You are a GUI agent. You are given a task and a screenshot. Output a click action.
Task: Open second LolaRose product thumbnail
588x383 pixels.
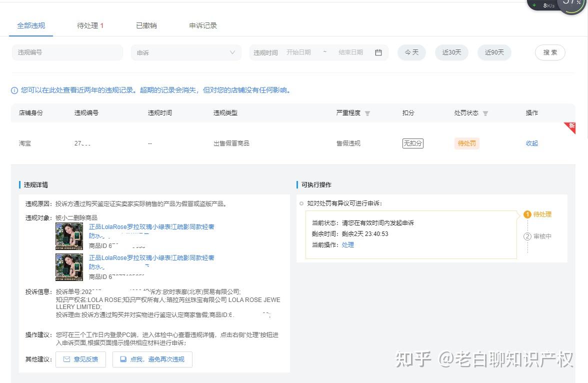coord(69,267)
